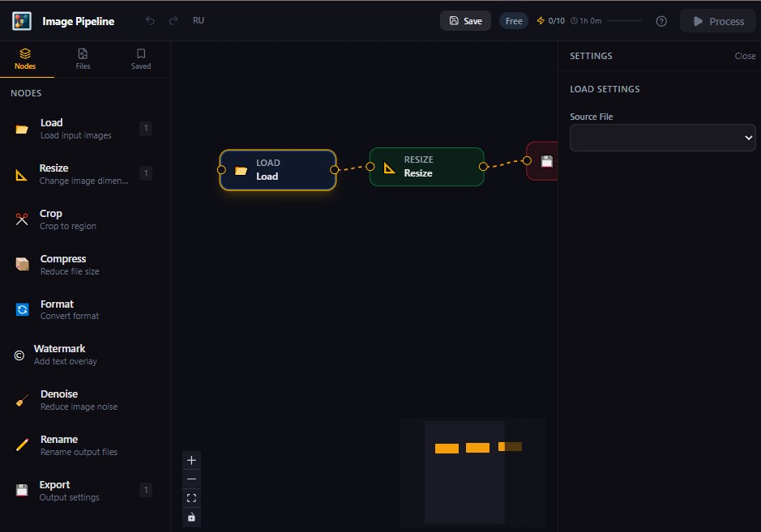Viewport: 761px width, 532px height.
Task: Switch to the Files tab
Action: (x=83, y=59)
